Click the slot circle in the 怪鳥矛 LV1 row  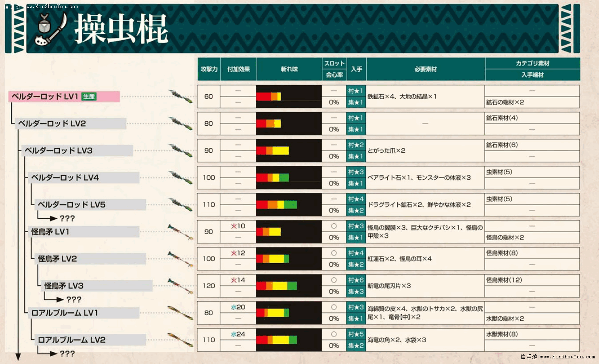pyautogui.click(x=334, y=226)
